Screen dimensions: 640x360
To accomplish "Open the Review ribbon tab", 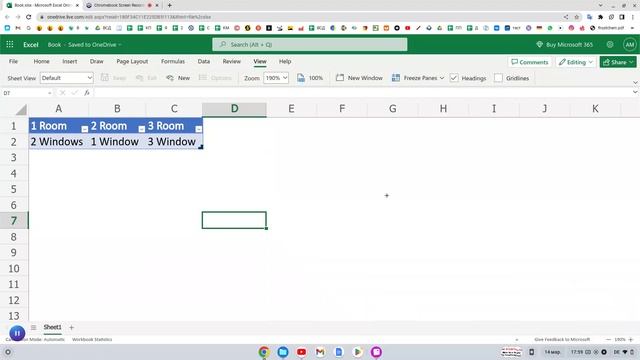I will pos(231,61).
